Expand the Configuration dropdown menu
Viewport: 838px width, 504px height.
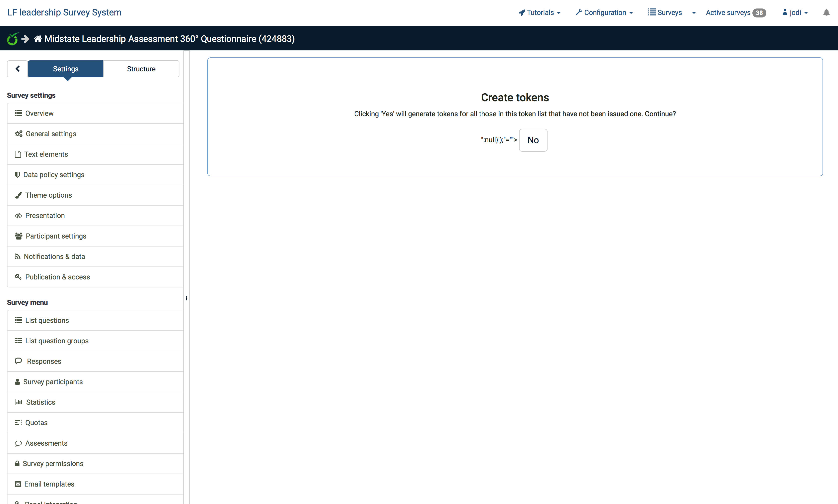(x=604, y=12)
